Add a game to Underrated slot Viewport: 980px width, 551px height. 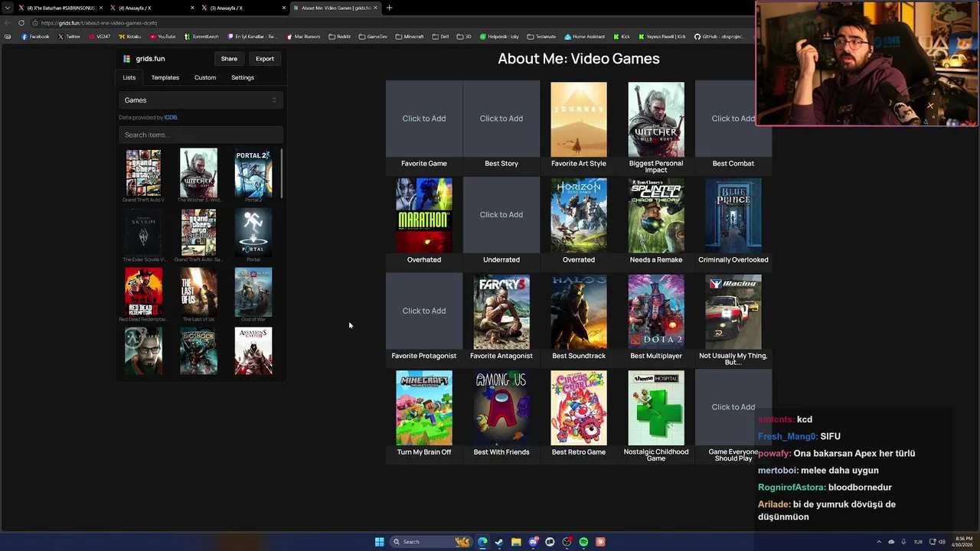point(501,215)
